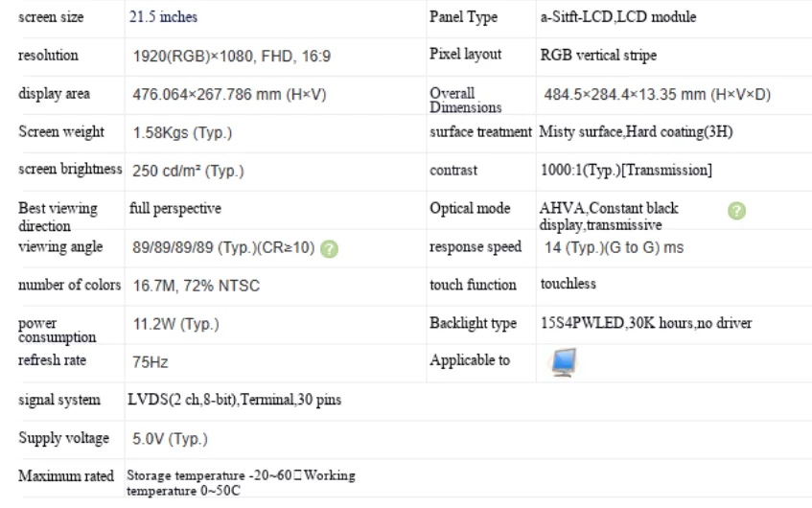Click the Panel Type label
The width and height of the screenshot is (812, 508).
click(x=463, y=17)
